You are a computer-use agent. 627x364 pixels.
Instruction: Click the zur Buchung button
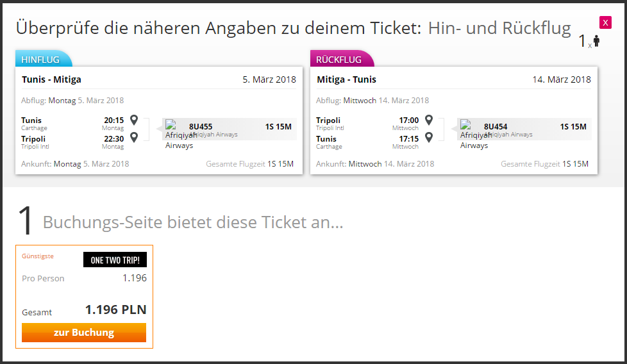pos(84,333)
